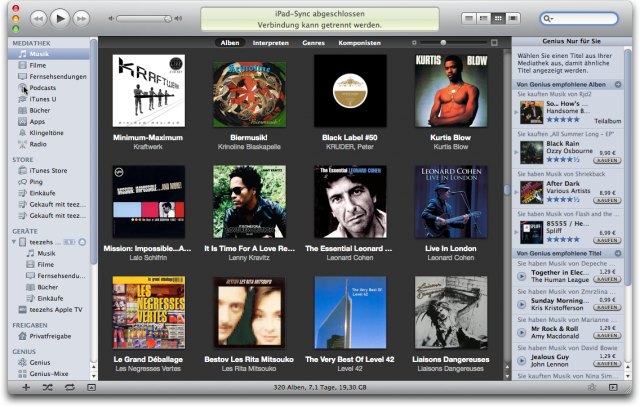This screenshot has width=640, height=407.
Task: Hide the Genius sidebar
Action: point(613,387)
